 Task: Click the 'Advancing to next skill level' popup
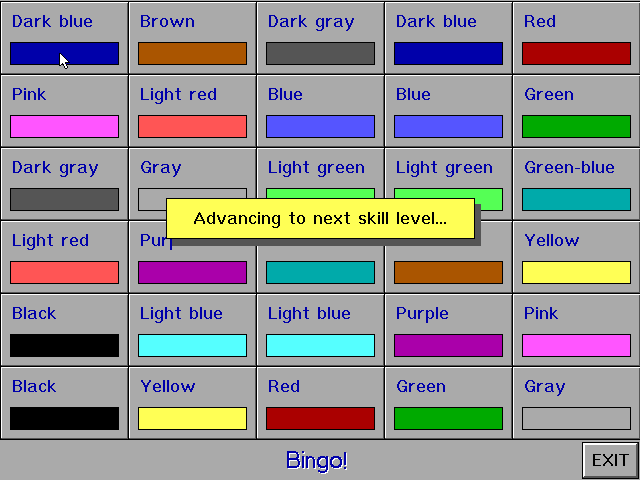pyautogui.click(x=320, y=218)
